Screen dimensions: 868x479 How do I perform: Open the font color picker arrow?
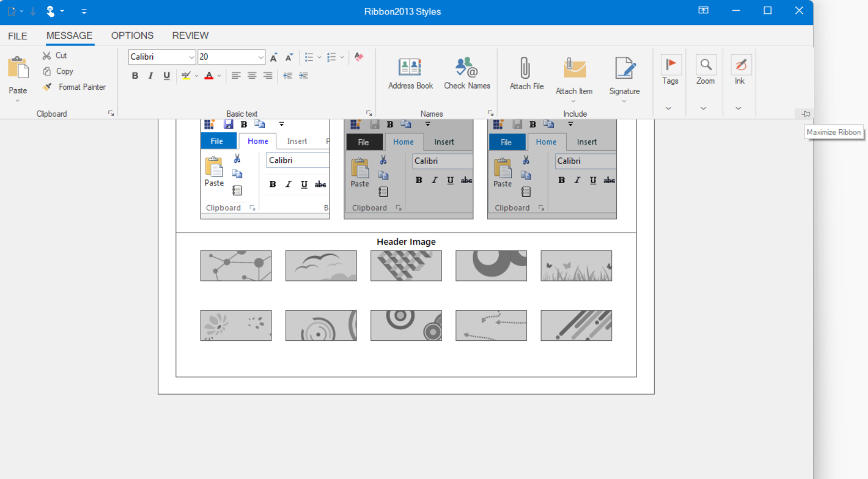pyautogui.click(x=219, y=76)
